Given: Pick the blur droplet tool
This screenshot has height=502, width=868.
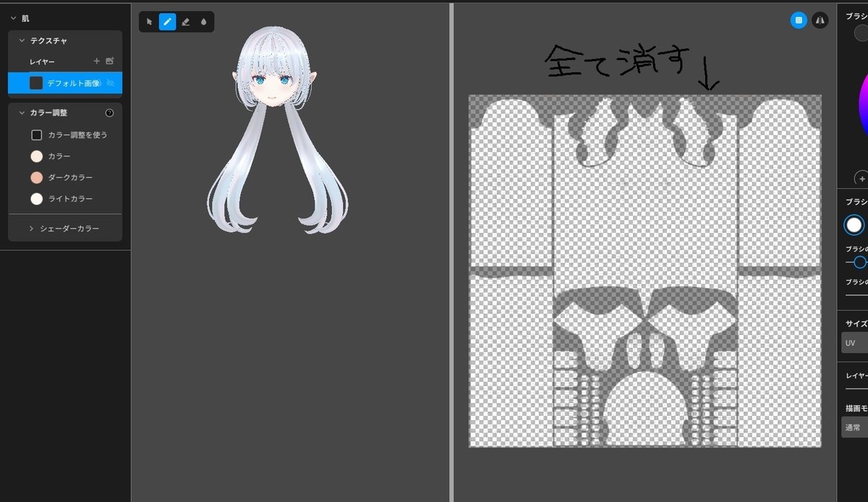Looking at the screenshot, I should pos(204,22).
